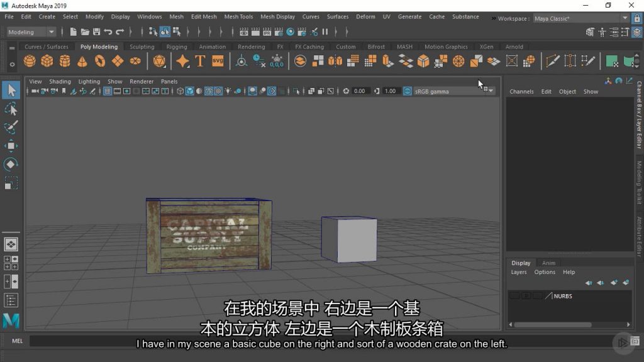The image size is (644, 362).
Task: Open the Workspace Maya Classic dropdown
Action: click(x=580, y=18)
